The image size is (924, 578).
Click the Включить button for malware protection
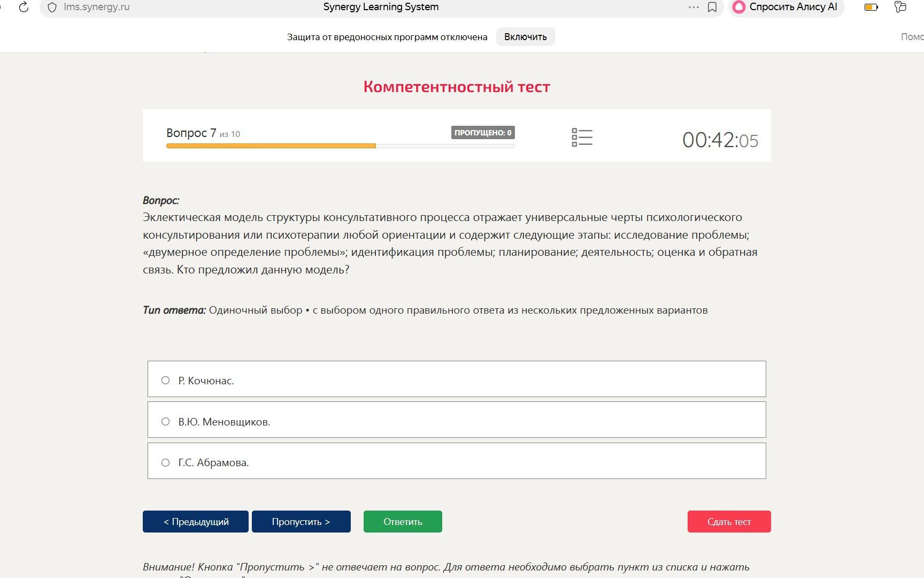click(526, 37)
